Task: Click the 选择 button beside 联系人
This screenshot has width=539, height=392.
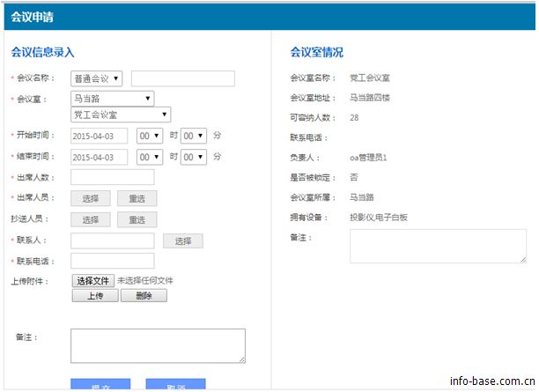Action: (x=182, y=240)
